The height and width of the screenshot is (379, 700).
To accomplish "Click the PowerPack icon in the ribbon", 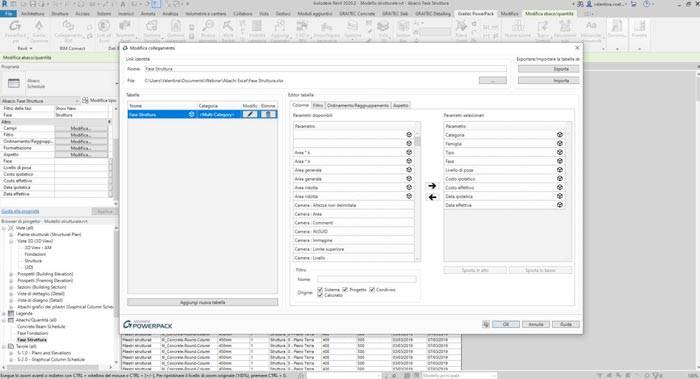I will pos(15,26).
